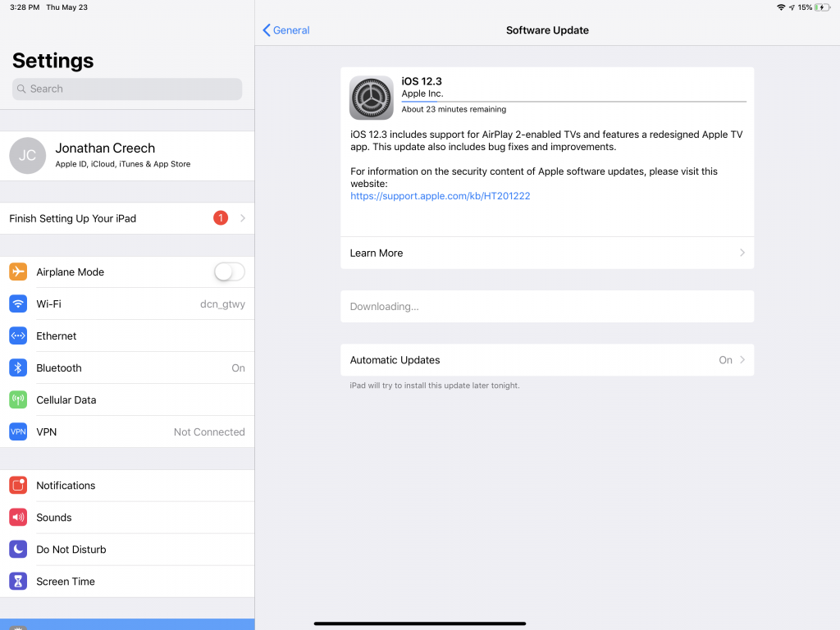Tap About 23 minutes remaining text

point(454,109)
